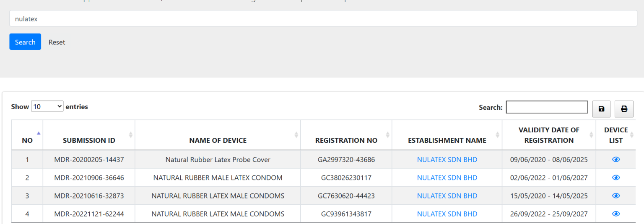
Task: Click the table Search filter box
Action: point(546,107)
